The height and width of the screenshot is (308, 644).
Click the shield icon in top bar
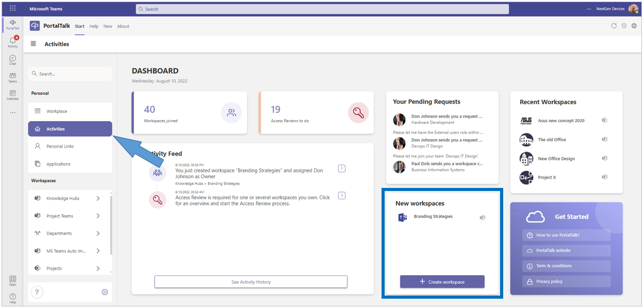624,26
